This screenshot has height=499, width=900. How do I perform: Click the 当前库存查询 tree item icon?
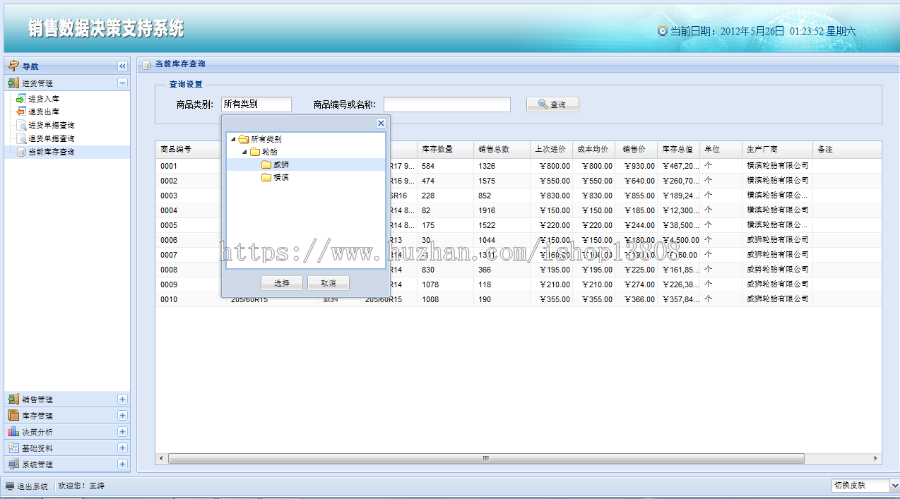click(x=21, y=152)
